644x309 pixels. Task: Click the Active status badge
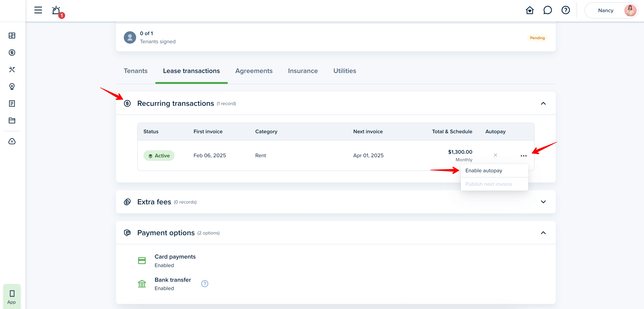coord(159,155)
